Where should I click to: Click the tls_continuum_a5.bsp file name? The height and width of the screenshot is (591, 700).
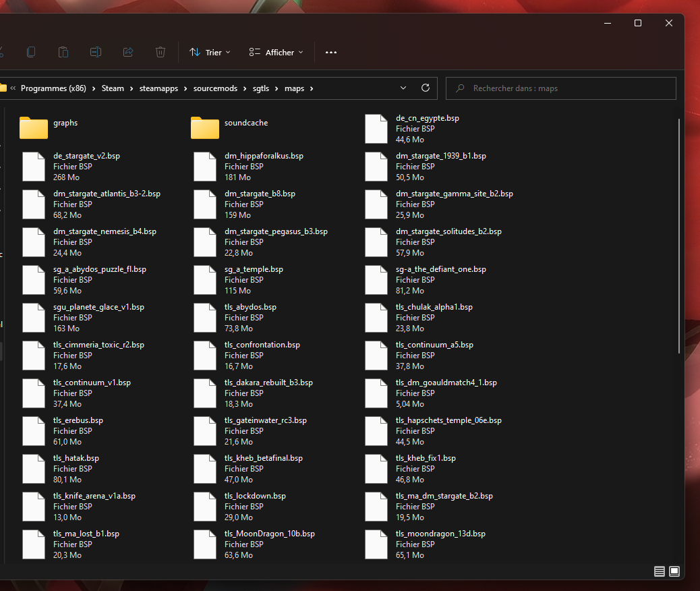point(434,345)
